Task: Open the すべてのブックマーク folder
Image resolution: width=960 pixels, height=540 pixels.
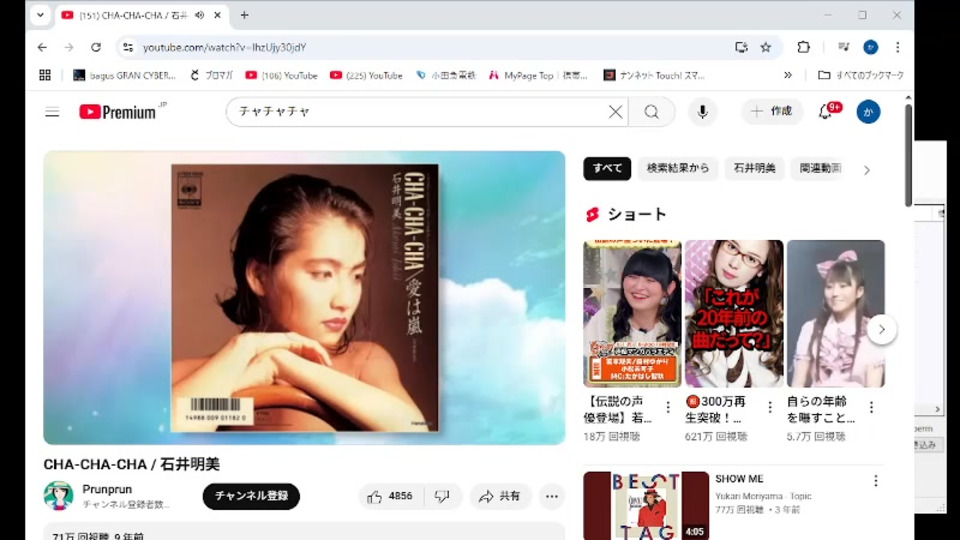Action: point(861,75)
